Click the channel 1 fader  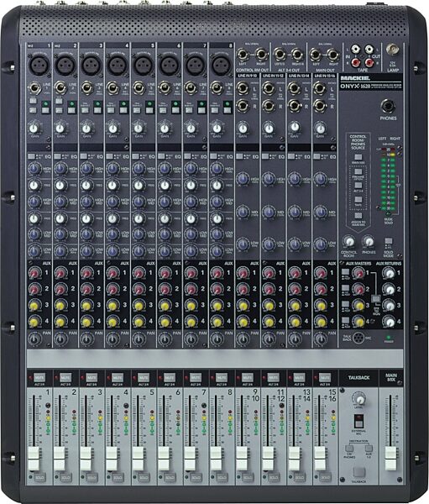pos(34,459)
